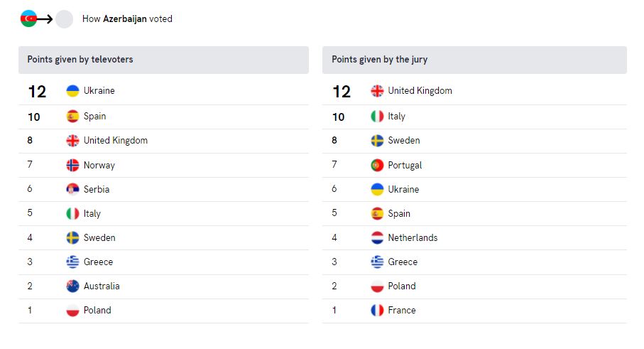The width and height of the screenshot is (644, 349).
Task: Click France flag icon
Action: (x=377, y=311)
